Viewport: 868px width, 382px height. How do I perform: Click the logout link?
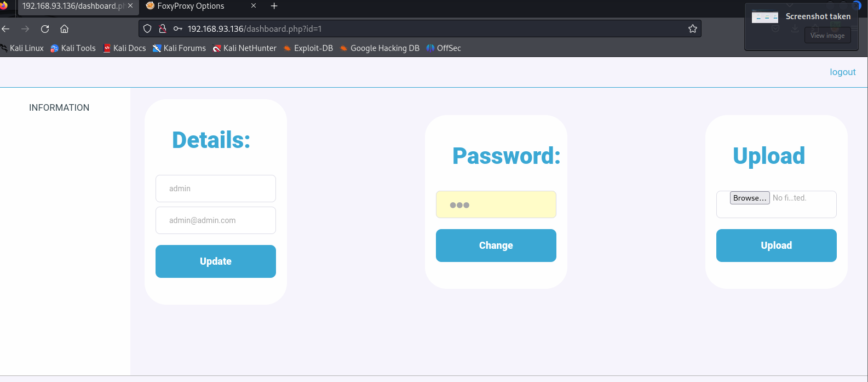pyautogui.click(x=842, y=72)
